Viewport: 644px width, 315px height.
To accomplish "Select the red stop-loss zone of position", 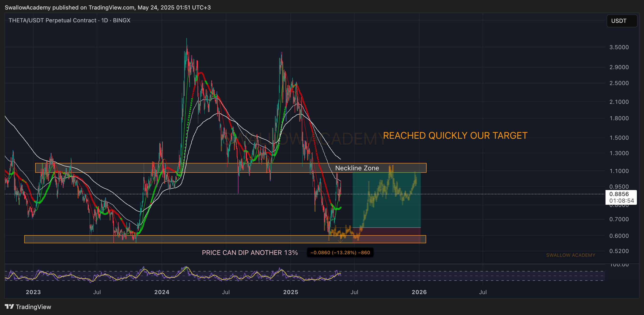I will 386,235.
